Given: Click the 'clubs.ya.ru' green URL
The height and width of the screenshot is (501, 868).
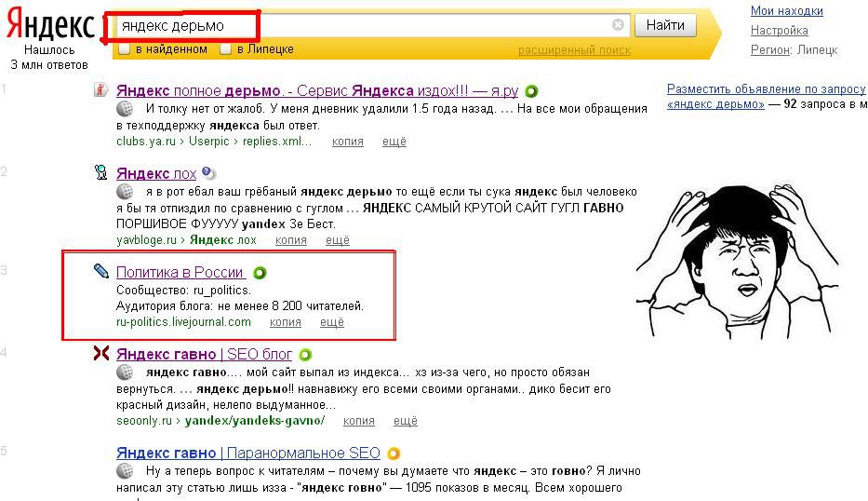Looking at the screenshot, I should coord(145,142).
